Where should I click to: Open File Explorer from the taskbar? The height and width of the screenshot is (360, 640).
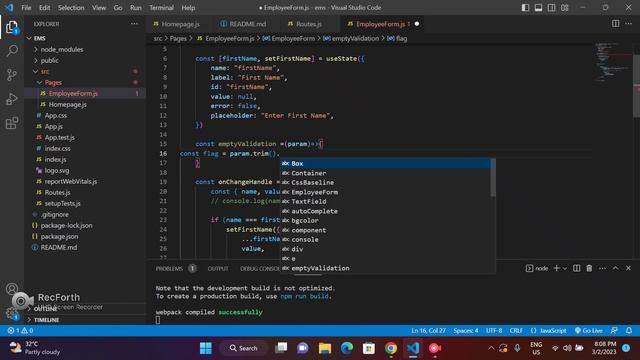click(x=325, y=348)
